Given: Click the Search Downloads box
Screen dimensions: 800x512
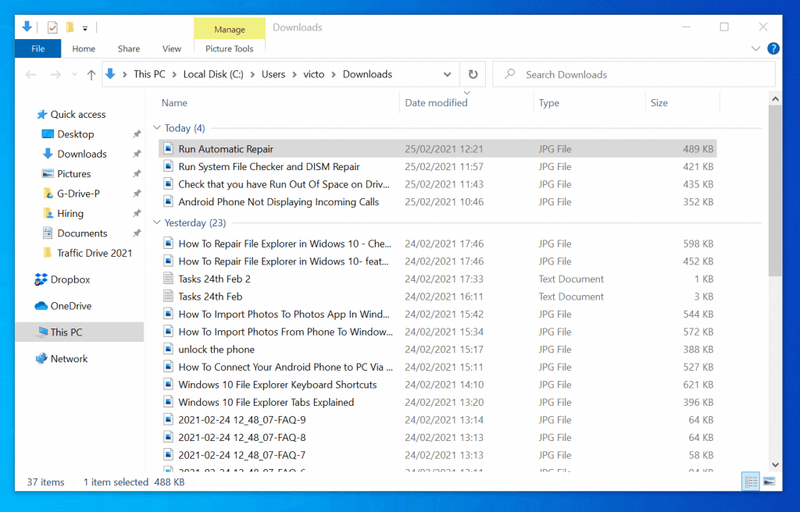Looking at the screenshot, I should (634, 74).
